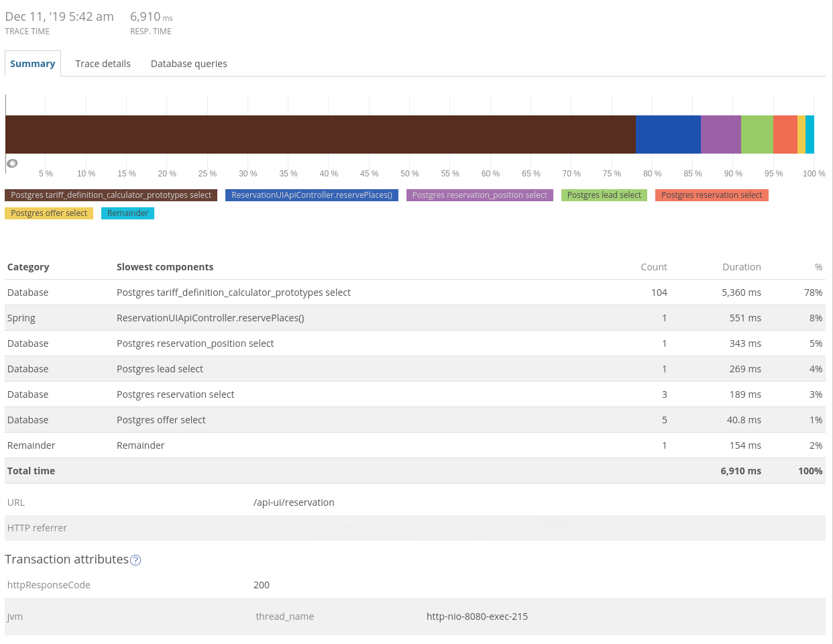Click the 269 ms duration value
Image resolution: width=833 pixels, height=644 pixels.
745,369
